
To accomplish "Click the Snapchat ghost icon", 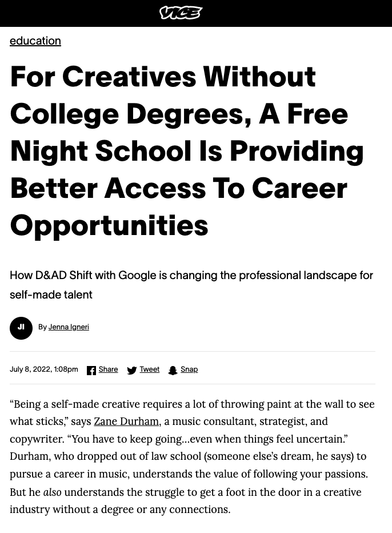I will [173, 371].
